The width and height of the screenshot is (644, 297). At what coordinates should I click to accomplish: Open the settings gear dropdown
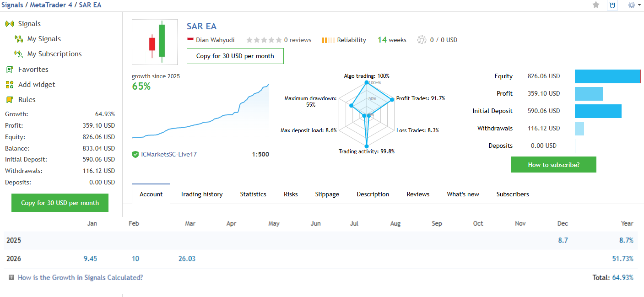[x=634, y=5]
